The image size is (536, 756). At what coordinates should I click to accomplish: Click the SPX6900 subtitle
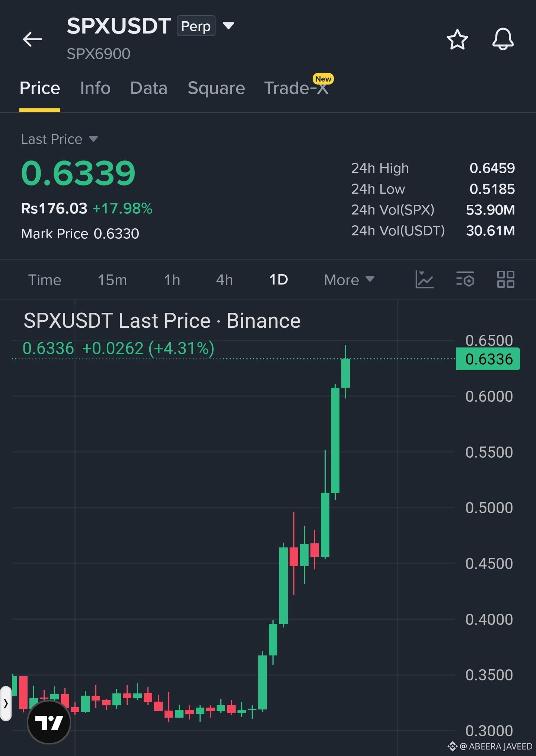tap(99, 54)
